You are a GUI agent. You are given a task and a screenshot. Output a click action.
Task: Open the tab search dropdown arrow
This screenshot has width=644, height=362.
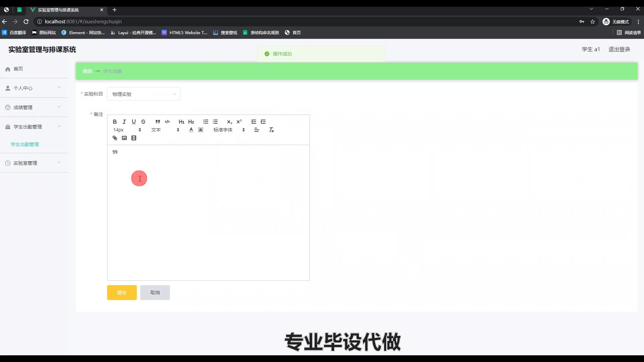[x=591, y=9]
